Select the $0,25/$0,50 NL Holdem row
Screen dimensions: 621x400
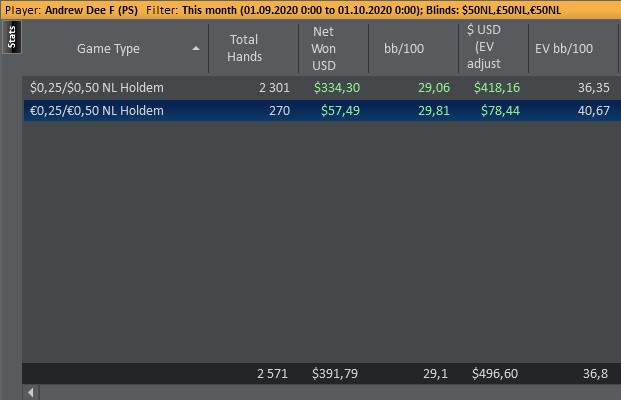pos(97,88)
